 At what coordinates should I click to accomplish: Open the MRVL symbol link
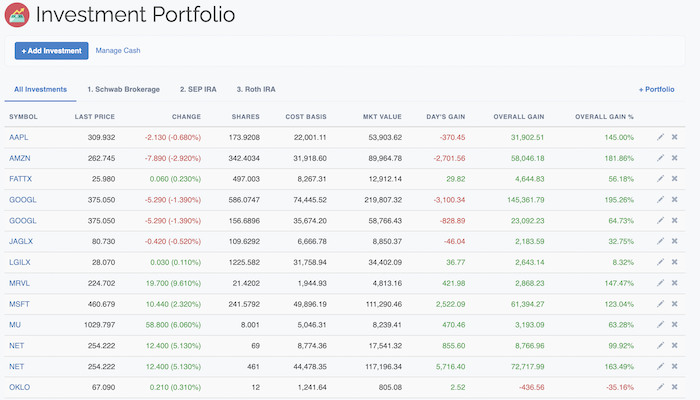[x=19, y=283]
